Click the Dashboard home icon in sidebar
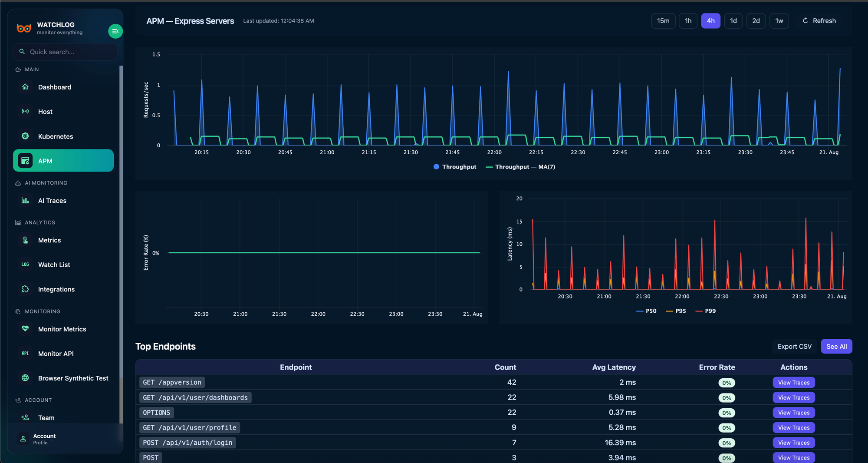Screen dimensions: 868x463 coord(25,87)
